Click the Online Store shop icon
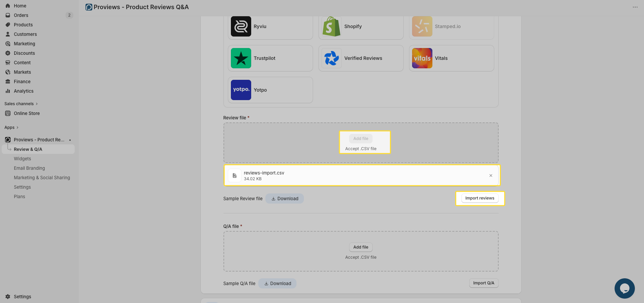The width and height of the screenshot is (644, 303). (x=8, y=113)
